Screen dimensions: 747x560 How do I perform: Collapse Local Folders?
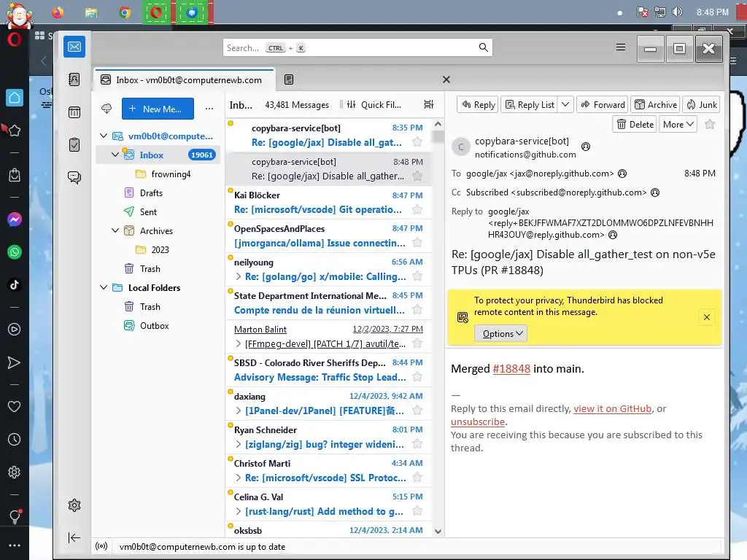(104, 287)
